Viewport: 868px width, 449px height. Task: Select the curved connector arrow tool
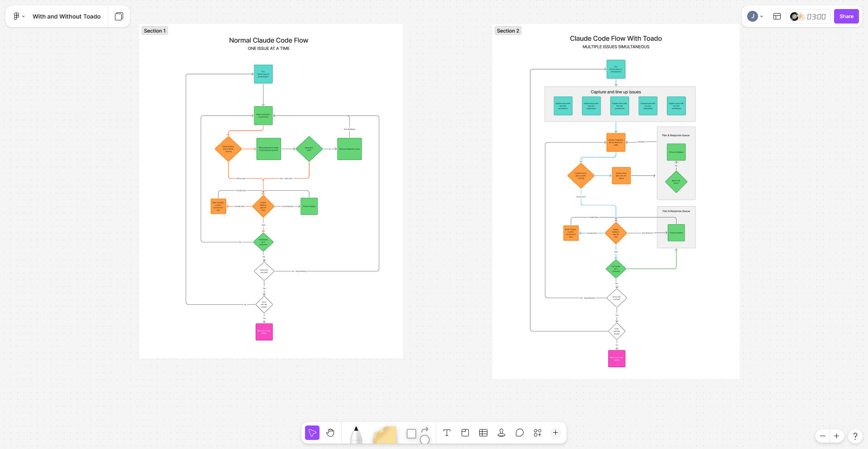424,430
